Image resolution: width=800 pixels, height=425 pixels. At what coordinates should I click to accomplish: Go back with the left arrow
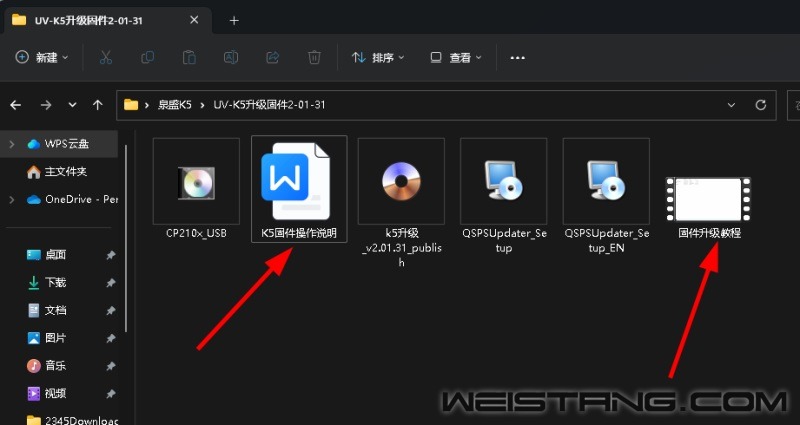(16, 105)
